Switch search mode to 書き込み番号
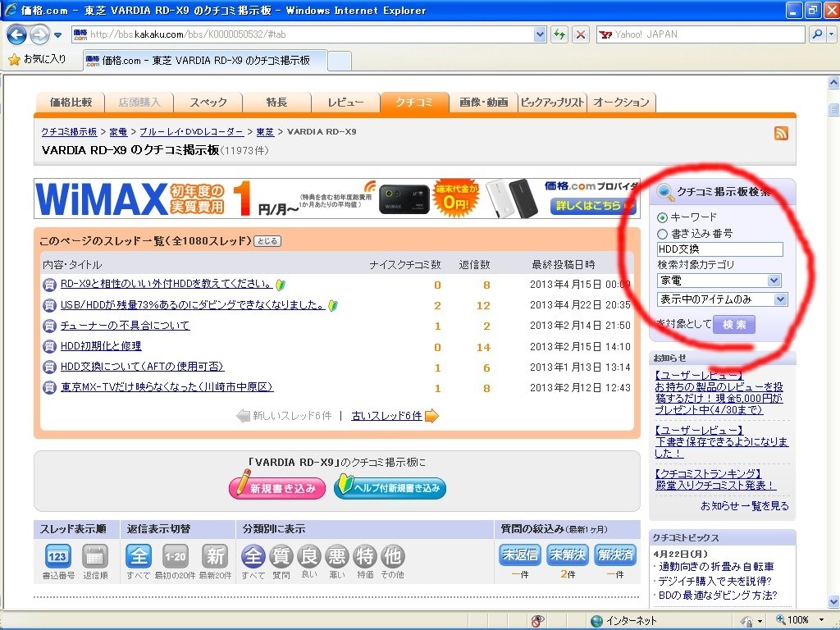This screenshot has width=840, height=630. (x=661, y=233)
